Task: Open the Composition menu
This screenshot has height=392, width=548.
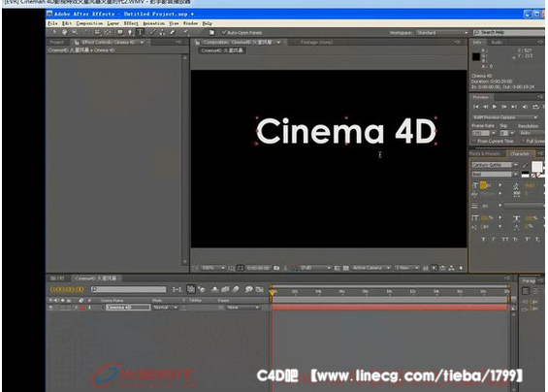Action: 89,23
